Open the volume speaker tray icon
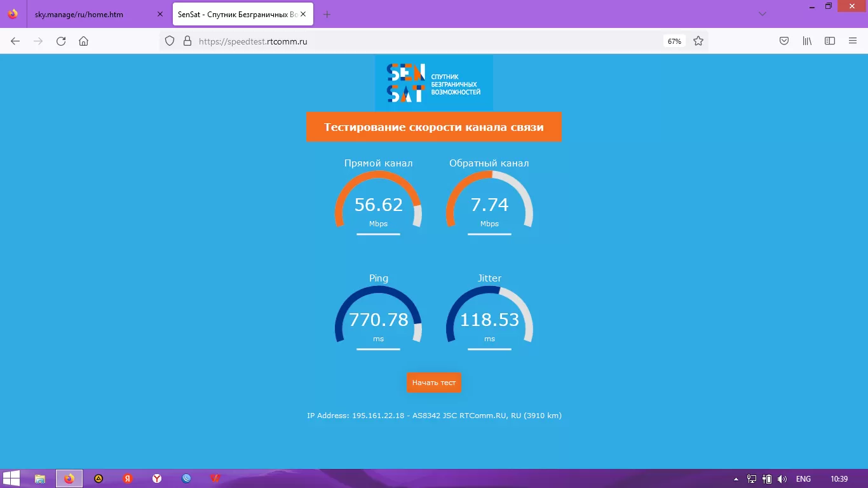Viewport: 868px width, 488px height. pos(782,478)
